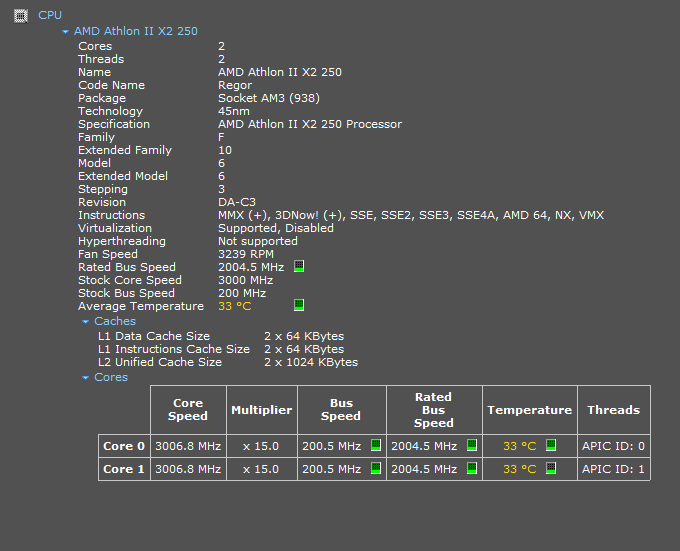Click the Virtualization value Supported, Disabled

(276, 228)
